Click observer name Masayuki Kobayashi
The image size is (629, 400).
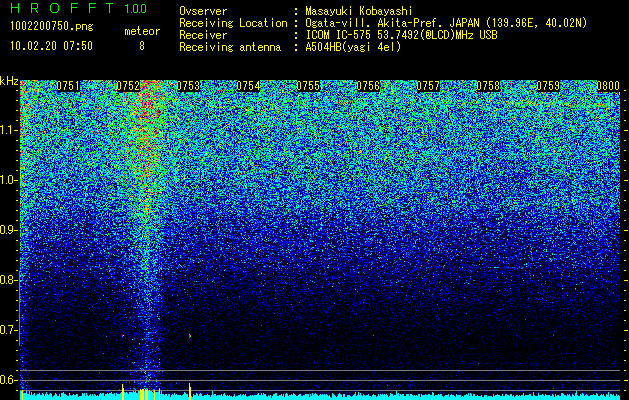[x=359, y=12]
